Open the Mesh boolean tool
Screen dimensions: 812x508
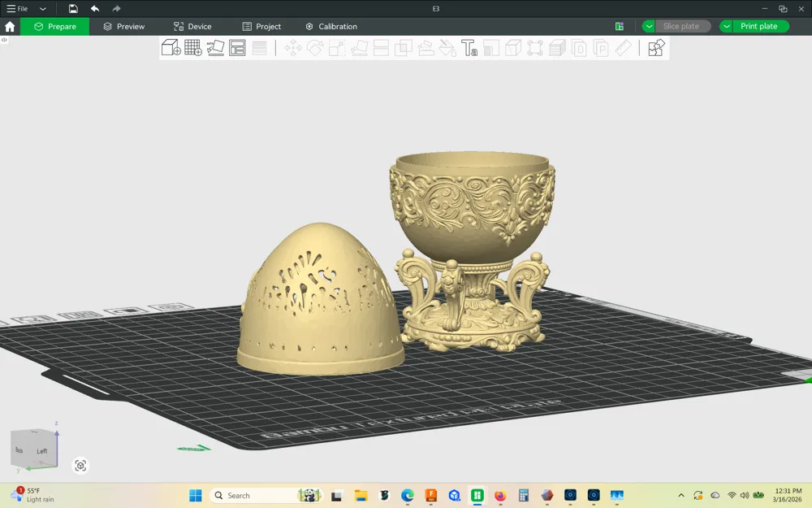(404, 48)
